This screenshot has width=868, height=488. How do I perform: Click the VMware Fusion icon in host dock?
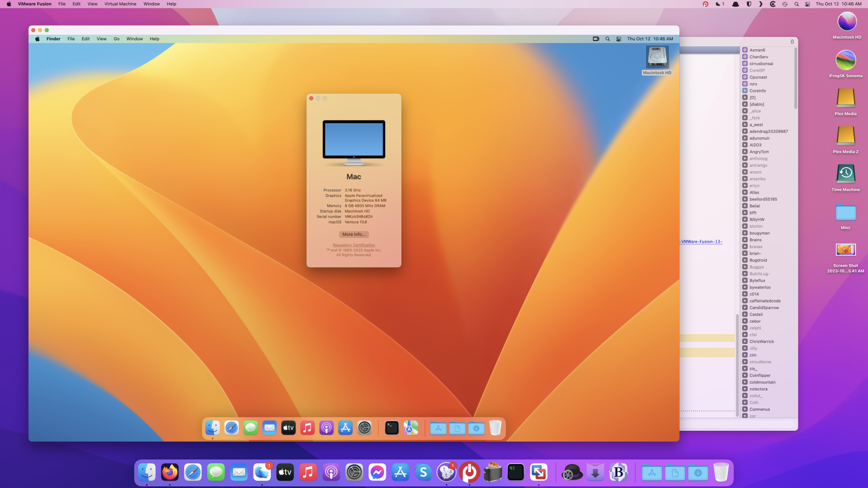(539, 472)
